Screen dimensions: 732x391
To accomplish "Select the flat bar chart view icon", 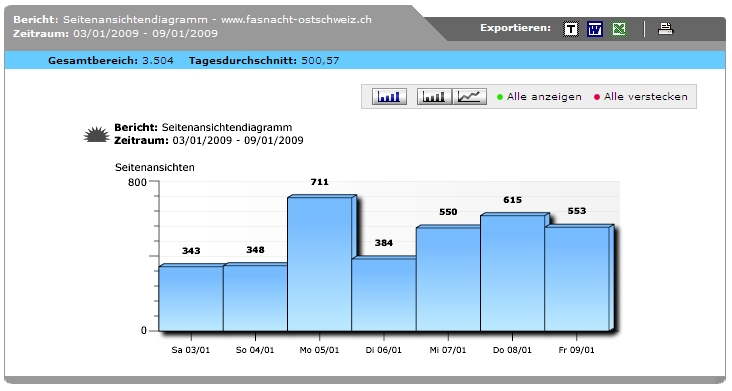I will point(434,97).
